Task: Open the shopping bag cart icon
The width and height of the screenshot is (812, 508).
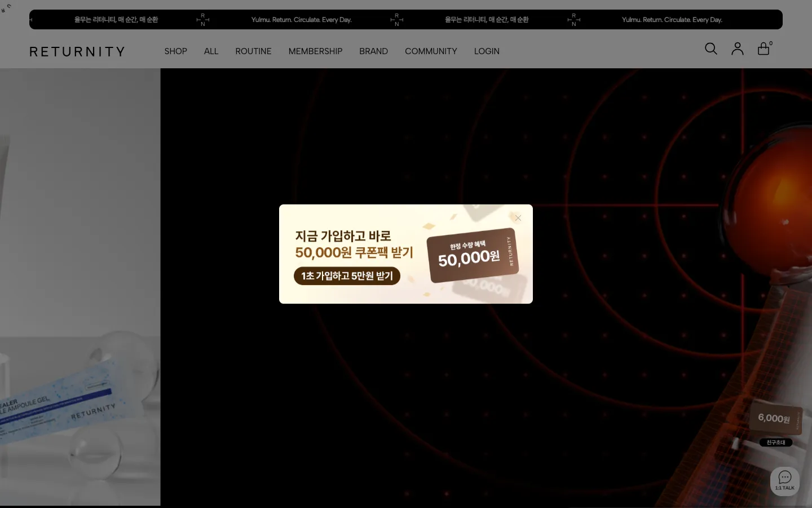Action: [x=764, y=49]
